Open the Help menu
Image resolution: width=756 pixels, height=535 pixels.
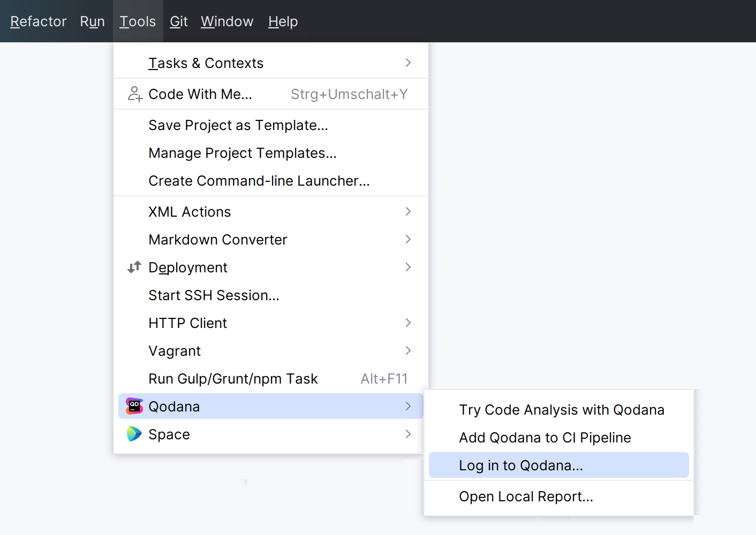tap(283, 21)
